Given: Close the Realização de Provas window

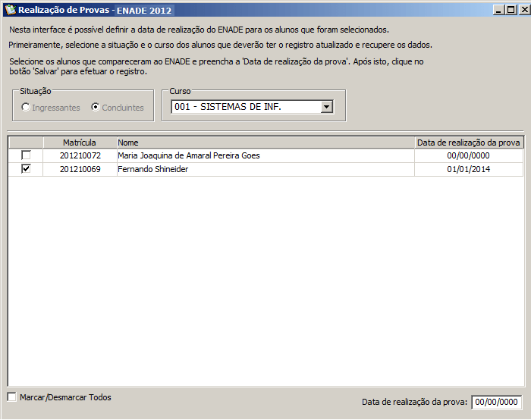Looking at the screenshot, I should click(525, 10).
